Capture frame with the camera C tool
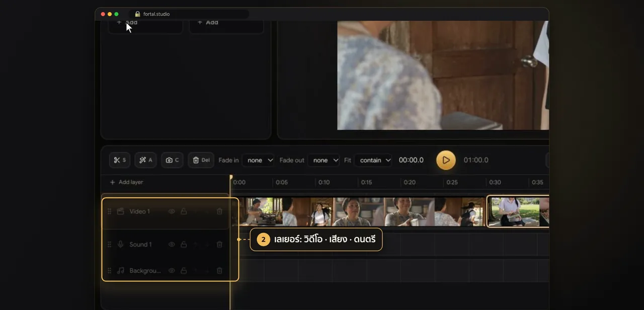The height and width of the screenshot is (310, 644). click(172, 160)
